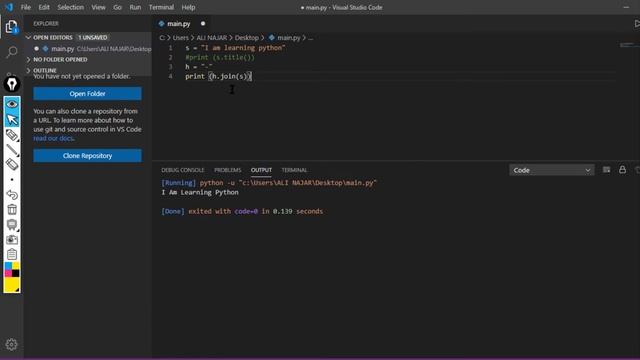640x360 pixels.
Task: Click the VS Code logo in the title bar
Action: pyautogui.click(x=9, y=7)
